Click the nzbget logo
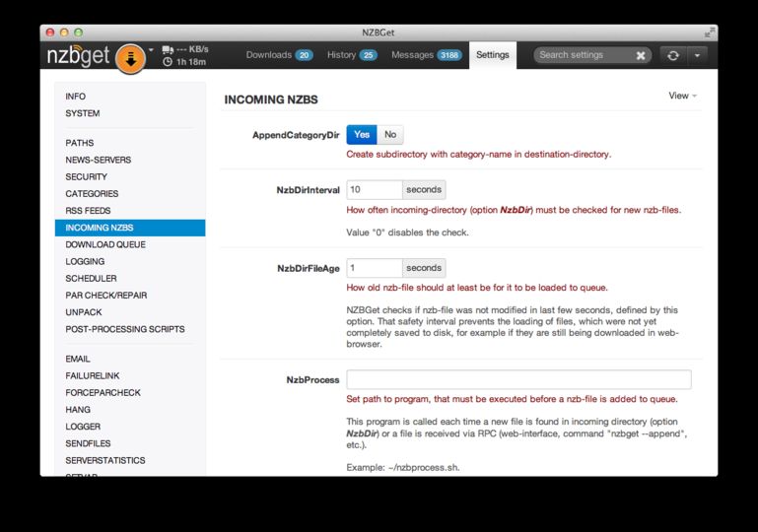This screenshot has height=532, width=758. [78, 56]
